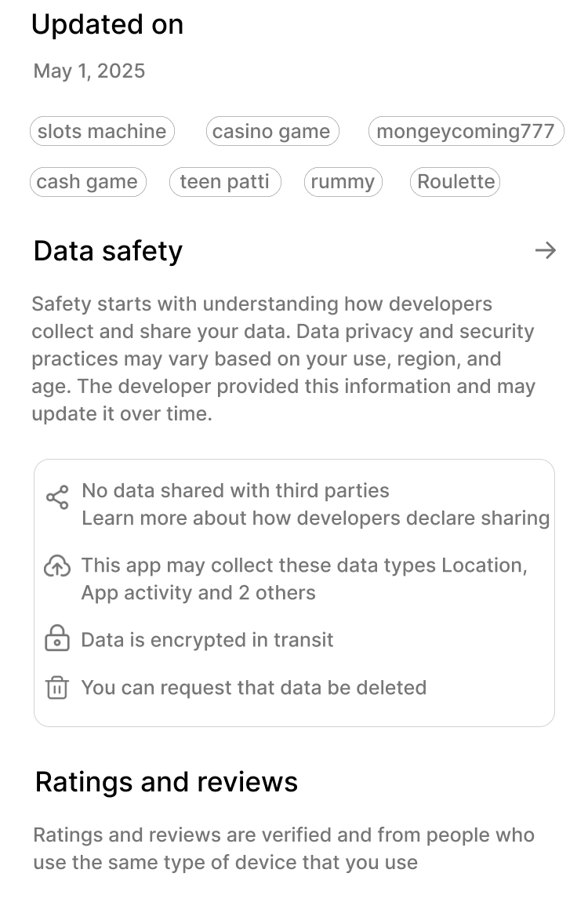The width and height of the screenshot is (588, 913).
Task: View No data shared with third parties
Action: click(x=235, y=491)
